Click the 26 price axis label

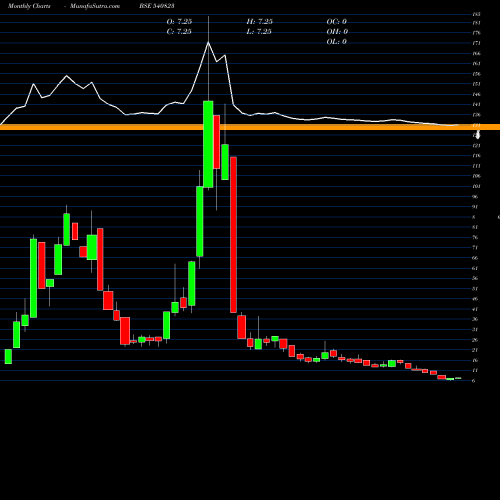[475, 340]
